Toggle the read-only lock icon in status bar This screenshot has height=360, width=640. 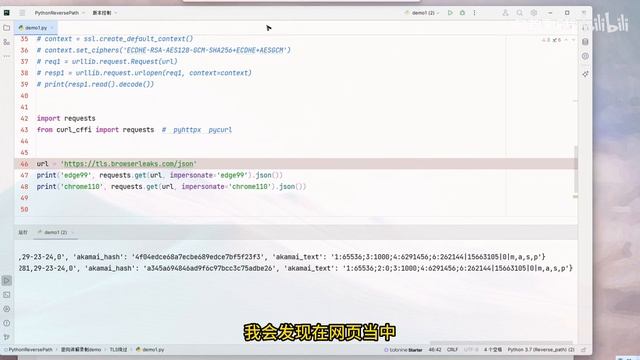coord(584,350)
